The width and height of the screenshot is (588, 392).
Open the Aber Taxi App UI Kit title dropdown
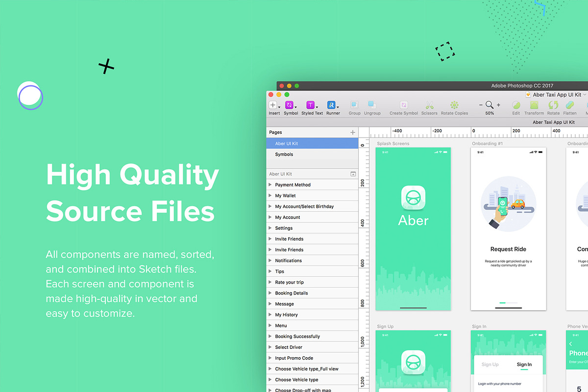pos(585,95)
